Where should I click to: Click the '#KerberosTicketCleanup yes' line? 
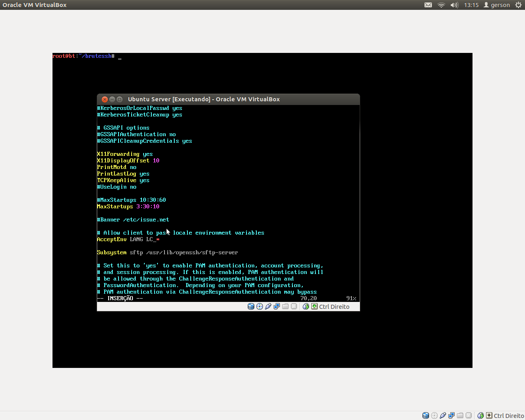click(x=139, y=115)
